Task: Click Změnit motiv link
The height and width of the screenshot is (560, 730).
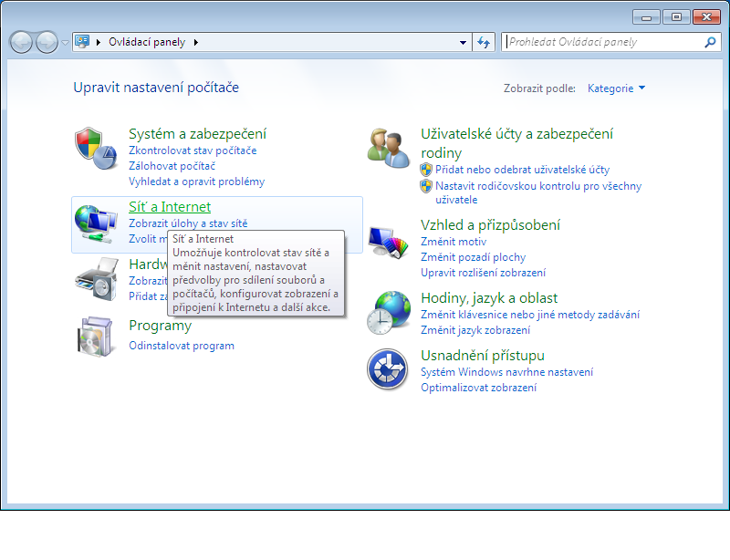Action: pos(454,242)
